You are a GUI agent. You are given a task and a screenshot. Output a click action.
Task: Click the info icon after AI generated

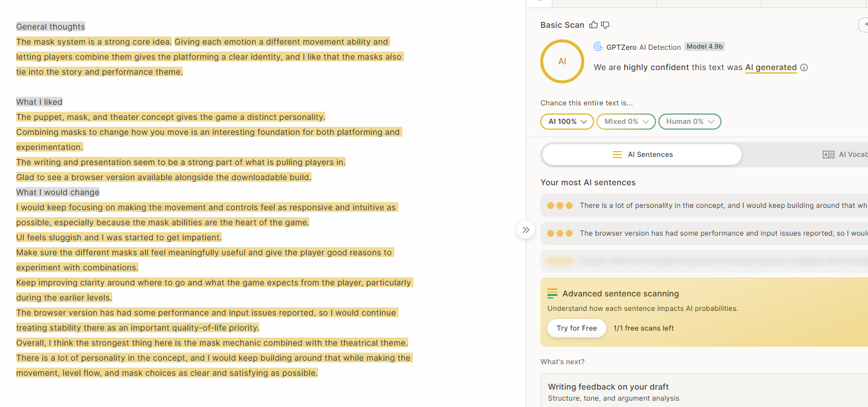[x=804, y=68]
